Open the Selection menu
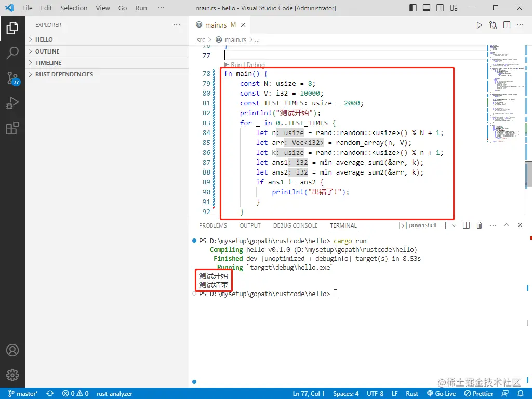This screenshot has width=532, height=399. (74, 8)
